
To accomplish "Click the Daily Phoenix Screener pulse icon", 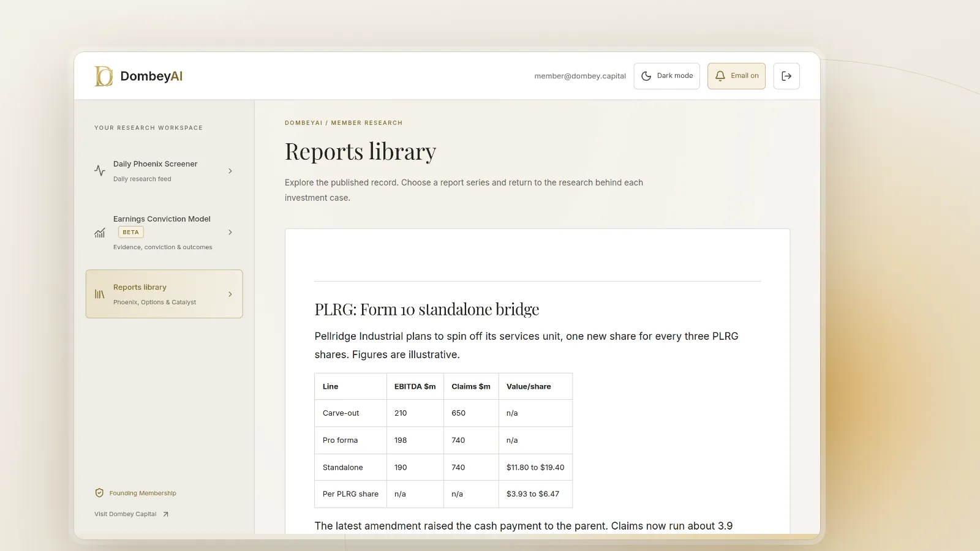I will 100,171.
